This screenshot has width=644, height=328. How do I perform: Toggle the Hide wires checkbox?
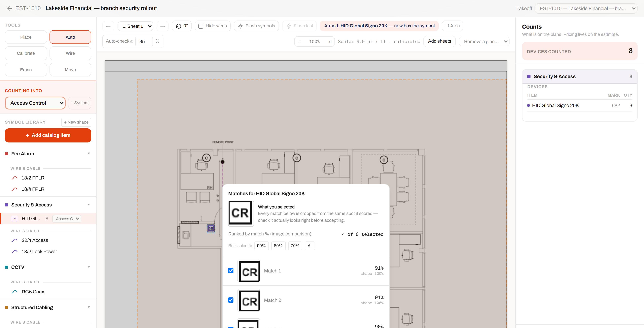[201, 26]
